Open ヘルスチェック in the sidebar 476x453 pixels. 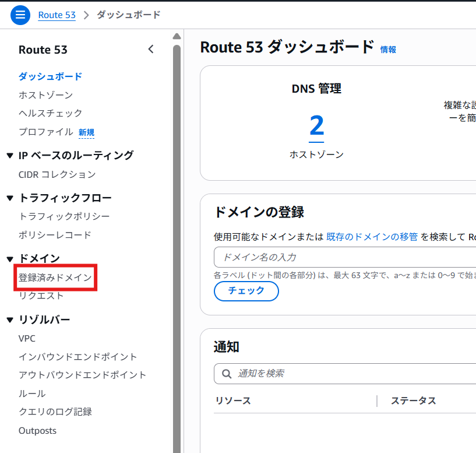coord(50,113)
